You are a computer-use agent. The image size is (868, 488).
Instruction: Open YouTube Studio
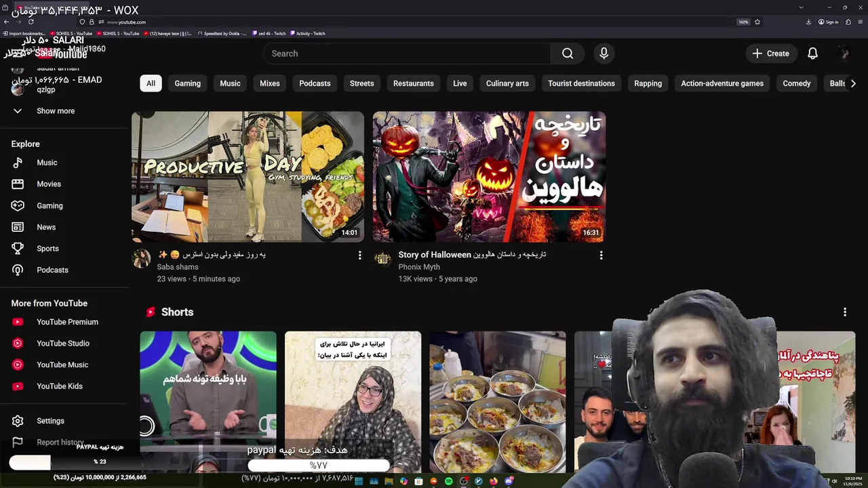pos(64,344)
